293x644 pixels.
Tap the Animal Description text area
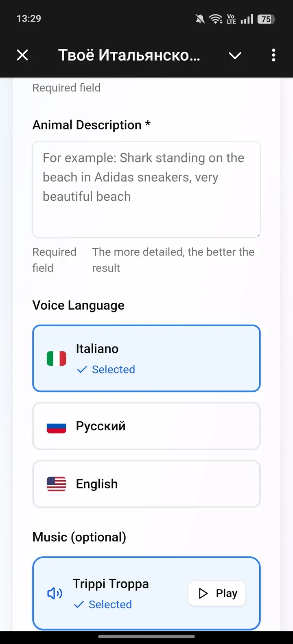coord(146,189)
